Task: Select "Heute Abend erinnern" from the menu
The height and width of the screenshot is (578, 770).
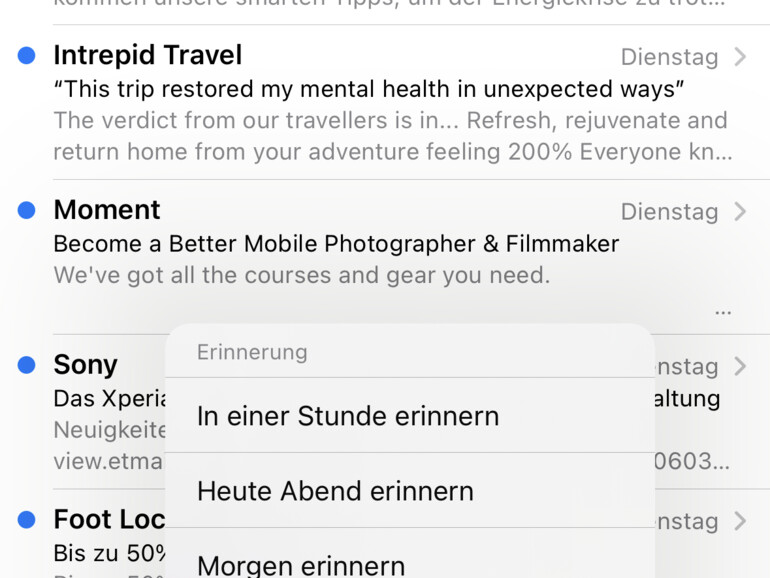Action: pos(335,491)
